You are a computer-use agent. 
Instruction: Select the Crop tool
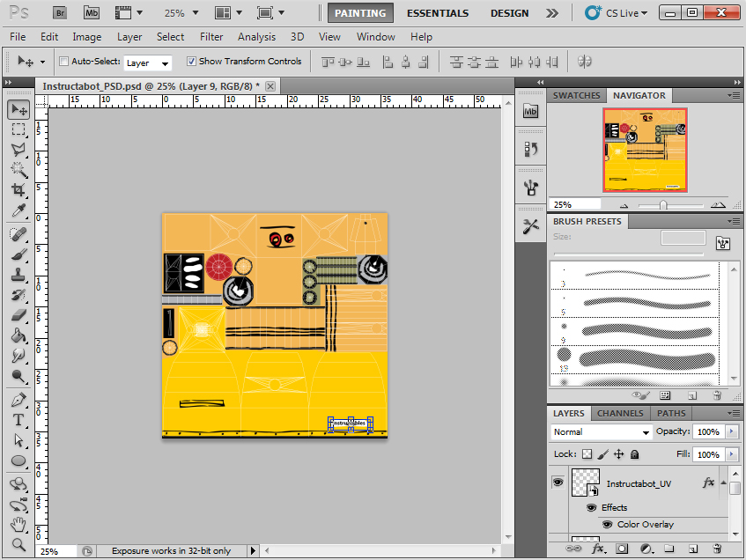pyautogui.click(x=18, y=188)
